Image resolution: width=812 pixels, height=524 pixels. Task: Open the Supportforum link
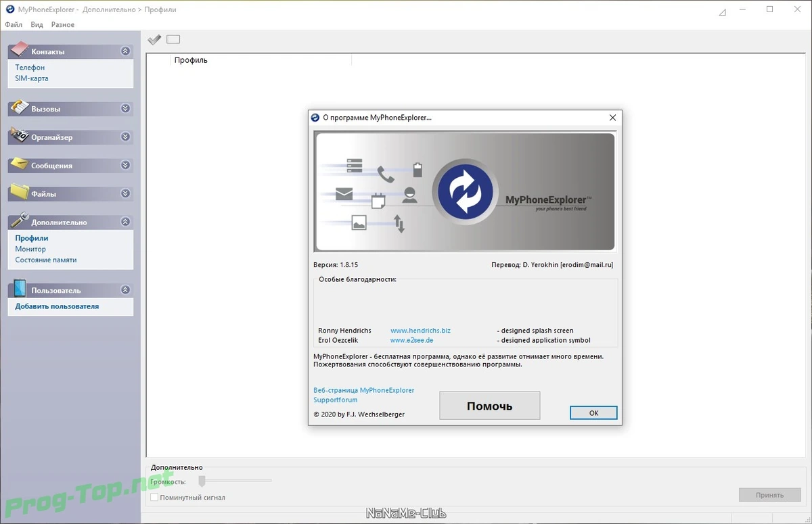pyautogui.click(x=336, y=400)
